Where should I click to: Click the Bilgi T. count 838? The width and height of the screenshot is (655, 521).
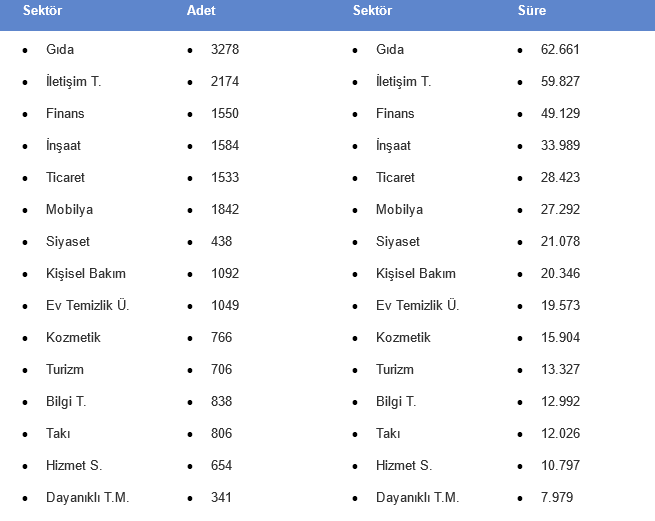221,402
